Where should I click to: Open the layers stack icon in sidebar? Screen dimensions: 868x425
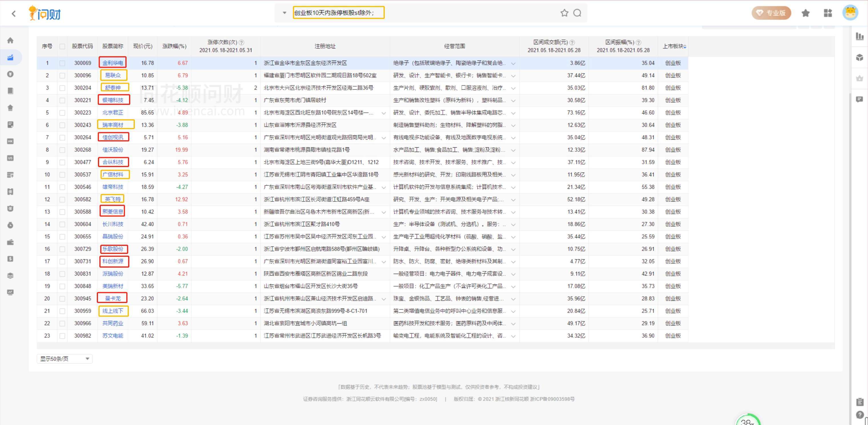[x=11, y=276]
